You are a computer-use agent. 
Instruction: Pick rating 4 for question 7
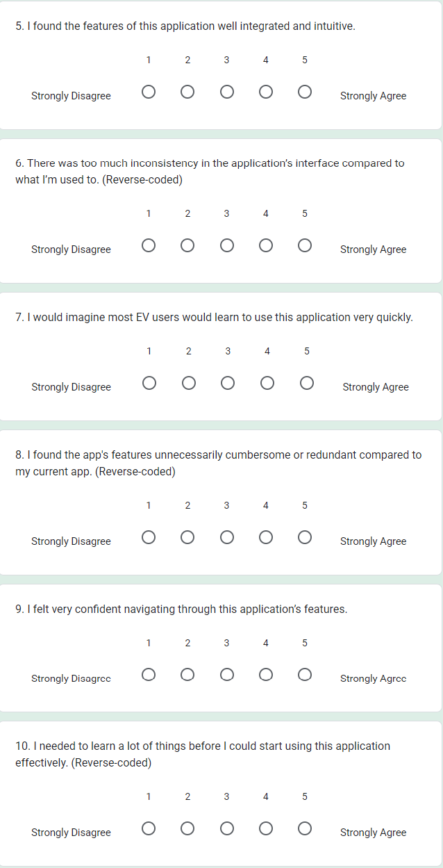pyautogui.click(x=267, y=383)
